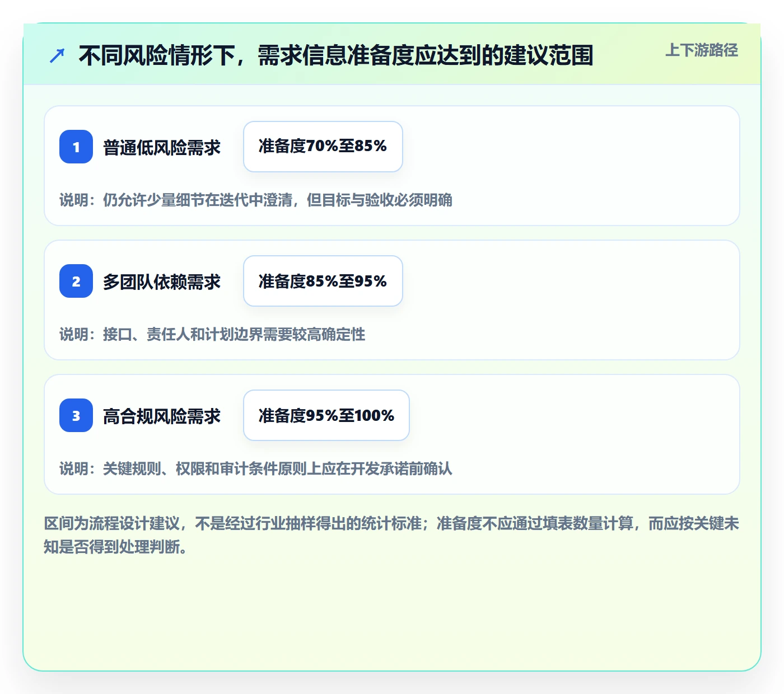The width and height of the screenshot is (784, 694).
Task: Click the label 多团队依赖需求
Action: coord(162,282)
